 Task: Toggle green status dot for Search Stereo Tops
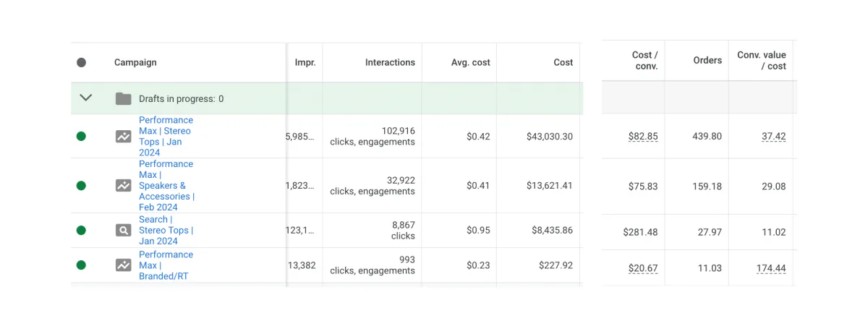tap(81, 231)
